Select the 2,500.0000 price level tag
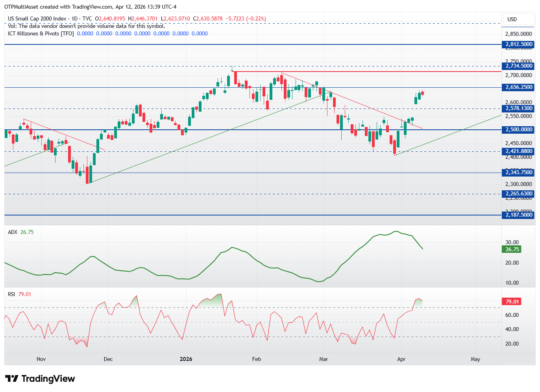 518,130
